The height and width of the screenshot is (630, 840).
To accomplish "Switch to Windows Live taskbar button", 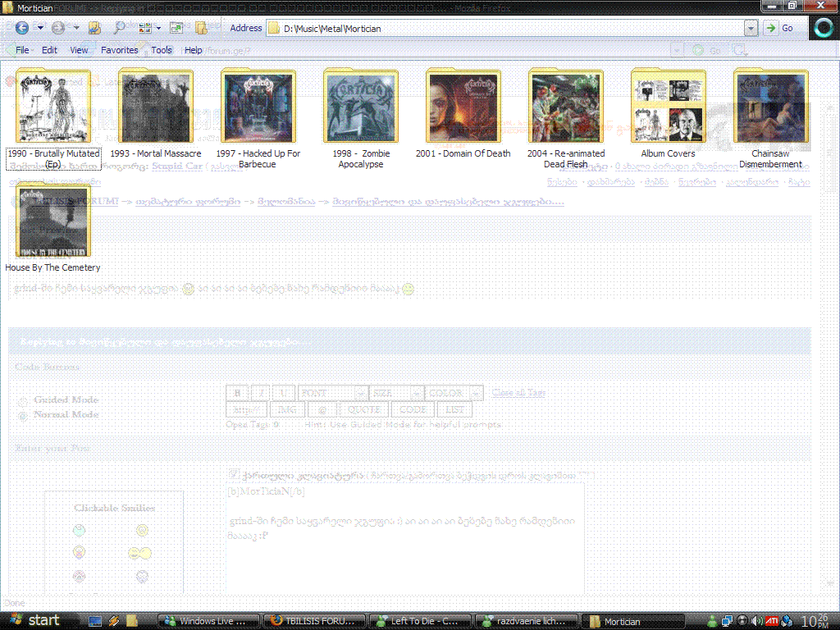I will click(x=209, y=621).
